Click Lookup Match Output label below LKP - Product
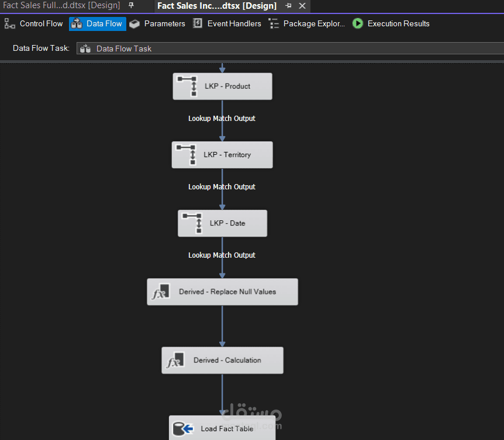 [222, 119]
